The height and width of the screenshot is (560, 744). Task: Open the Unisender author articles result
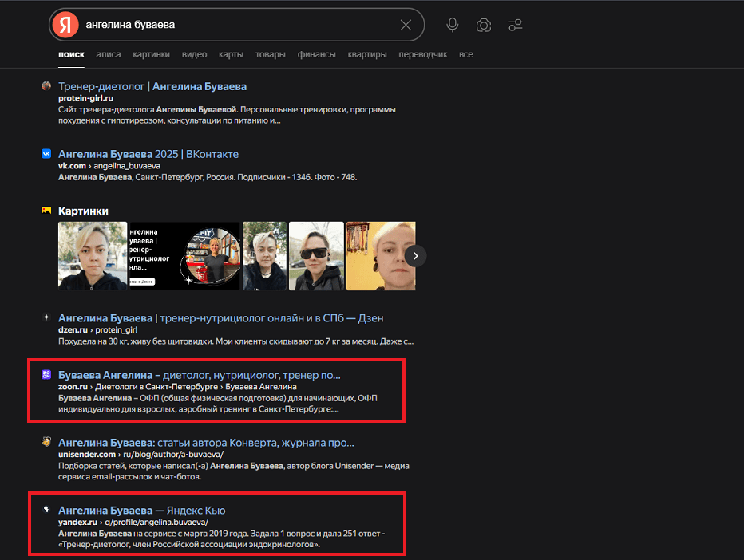click(206, 443)
